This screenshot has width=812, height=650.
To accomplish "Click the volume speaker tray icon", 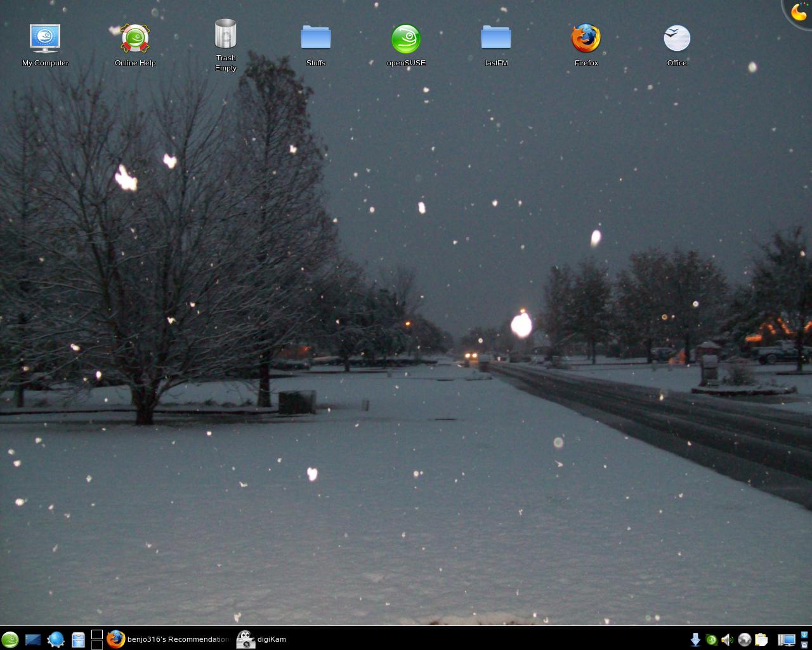I will [x=728, y=640].
